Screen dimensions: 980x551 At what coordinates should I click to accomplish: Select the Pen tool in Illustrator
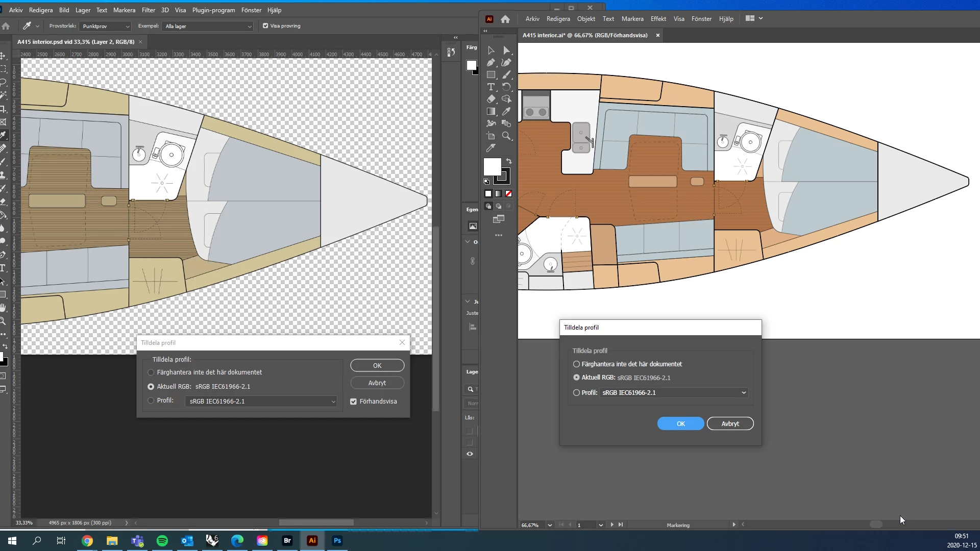(x=491, y=62)
